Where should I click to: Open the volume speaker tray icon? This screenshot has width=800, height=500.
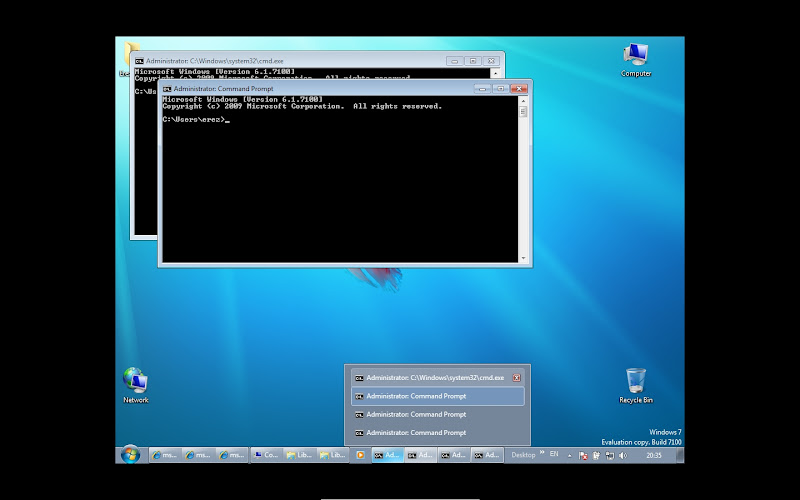tap(622, 456)
